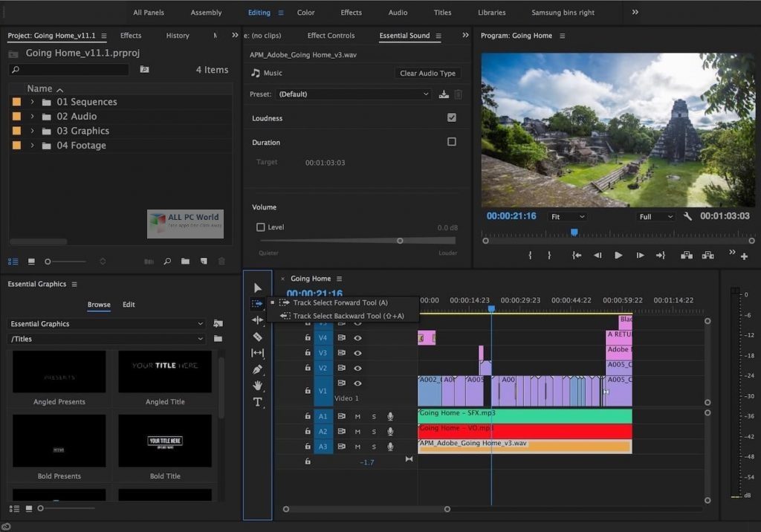Select the Hand tool
The height and width of the screenshot is (532, 761).
257,386
